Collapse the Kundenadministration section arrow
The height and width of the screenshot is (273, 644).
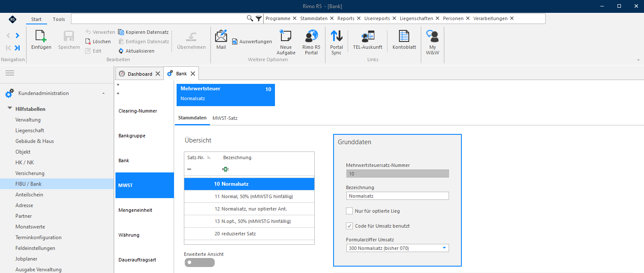tap(103, 93)
